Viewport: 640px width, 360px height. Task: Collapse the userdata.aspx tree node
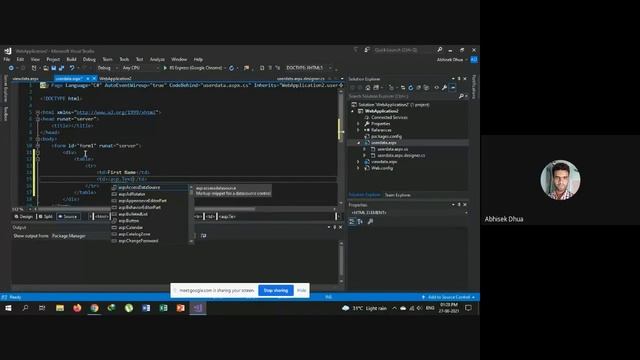pos(358,143)
